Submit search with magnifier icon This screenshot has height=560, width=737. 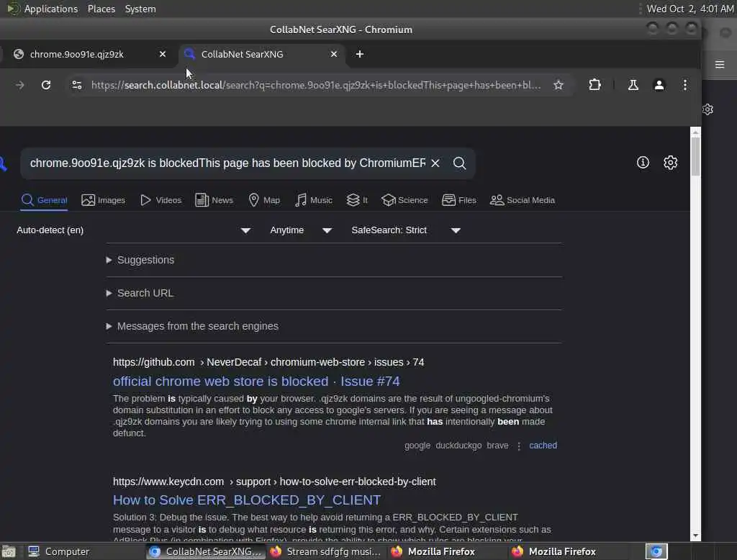[459, 163]
